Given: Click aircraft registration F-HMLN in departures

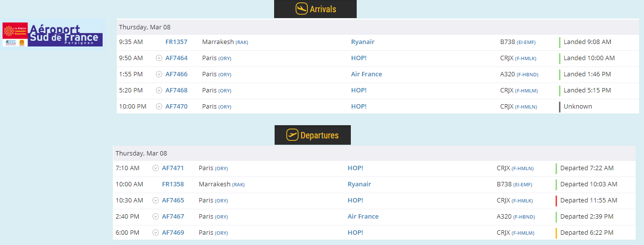Looking at the screenshot, I should click(522, 169).
